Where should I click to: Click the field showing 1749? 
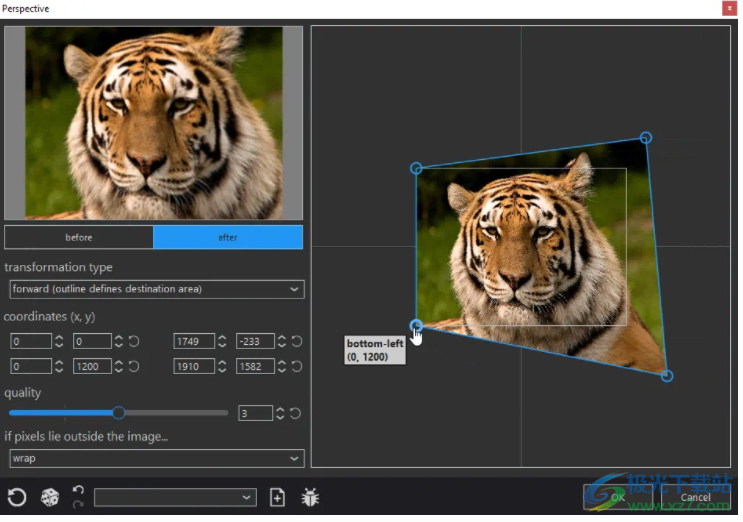pos(194,341)
